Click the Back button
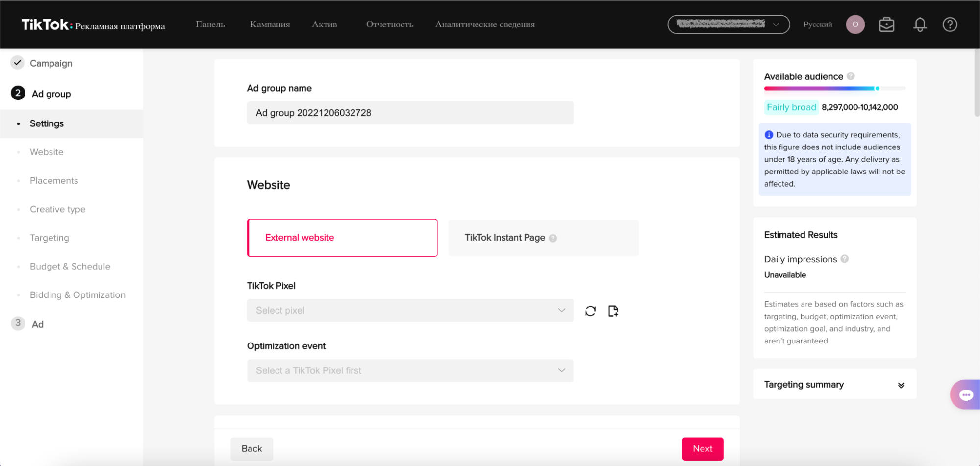Screen dimensions: 980x466 pyautogui.click(x=251, y=449)
